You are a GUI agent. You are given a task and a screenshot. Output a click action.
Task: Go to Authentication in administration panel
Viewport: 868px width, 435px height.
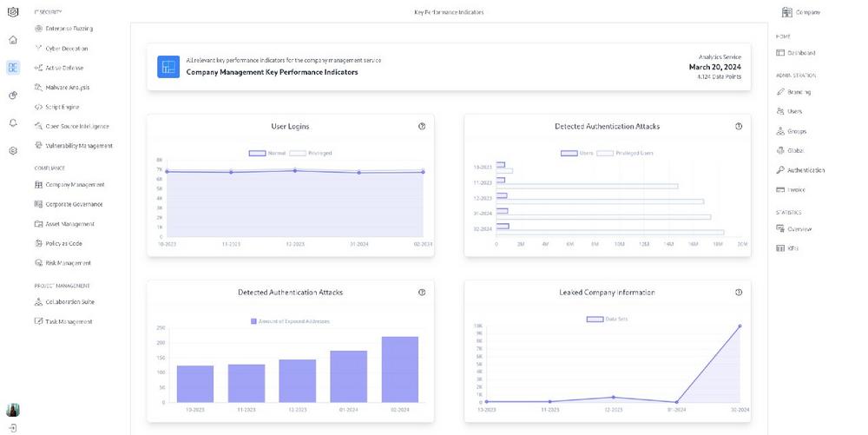click(x=800, y=170)
